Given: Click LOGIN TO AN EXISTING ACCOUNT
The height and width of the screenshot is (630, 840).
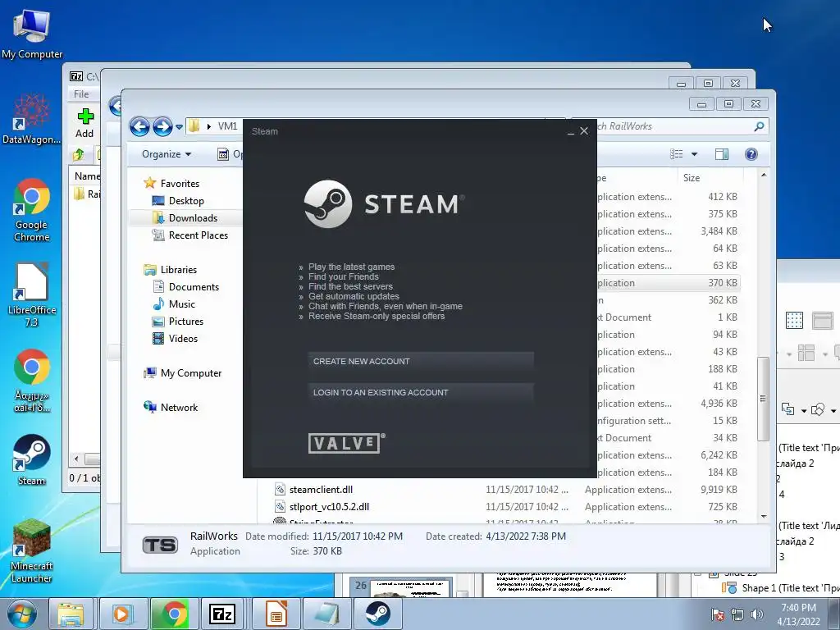Looking at the screenshot, I should [x=421, y=393].
